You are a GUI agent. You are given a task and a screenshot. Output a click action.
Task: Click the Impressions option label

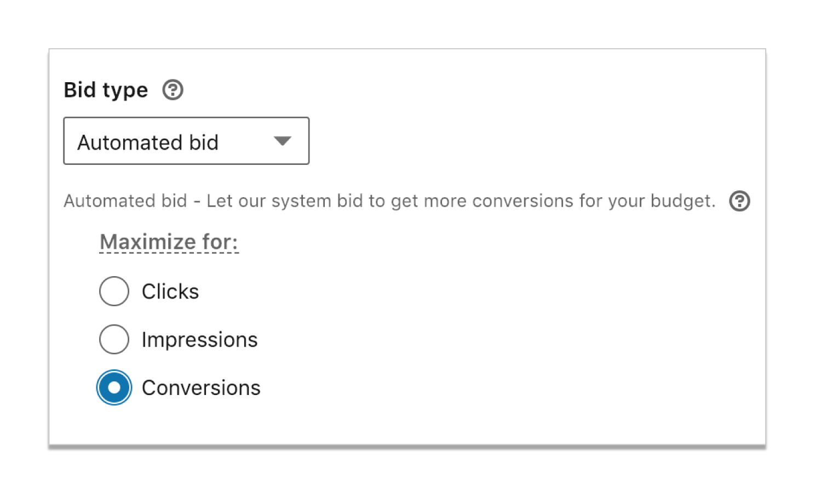[x=199, y=340]
